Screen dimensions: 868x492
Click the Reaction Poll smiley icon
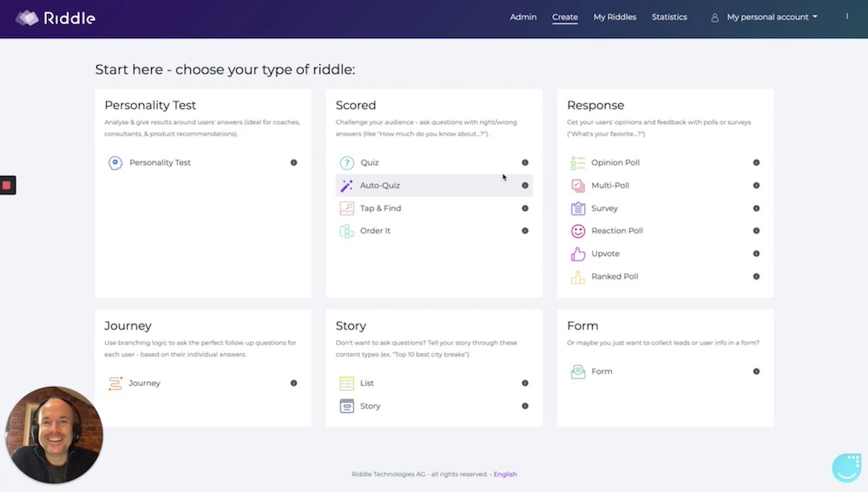(x=578, y=231)
